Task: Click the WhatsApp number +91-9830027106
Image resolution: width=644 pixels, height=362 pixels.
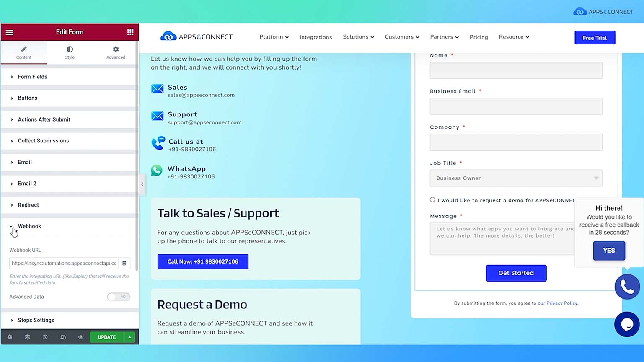Action: [x=191, y=177]
